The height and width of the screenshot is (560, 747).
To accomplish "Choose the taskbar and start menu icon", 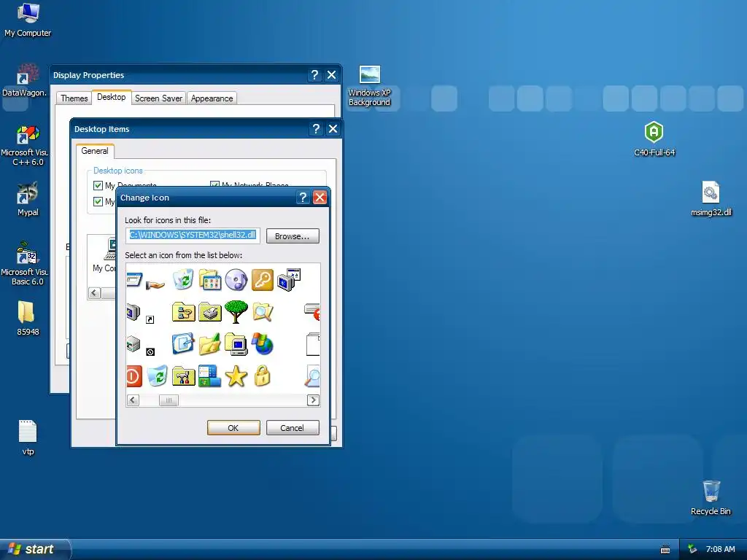I will [209, 376].
